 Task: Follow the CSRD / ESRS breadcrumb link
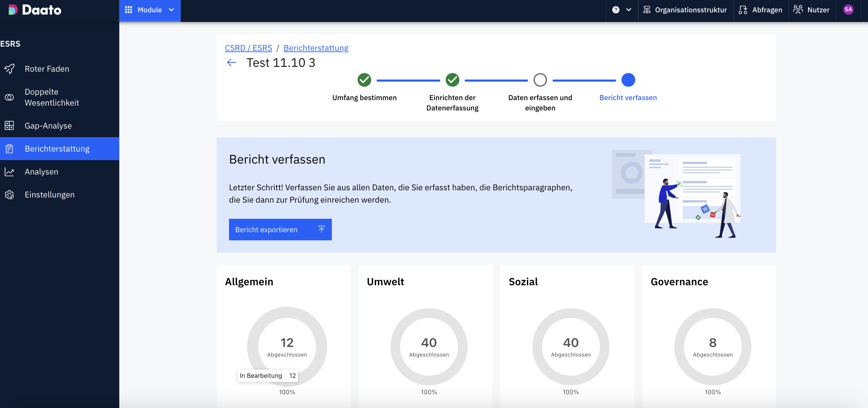pos(248,48)
